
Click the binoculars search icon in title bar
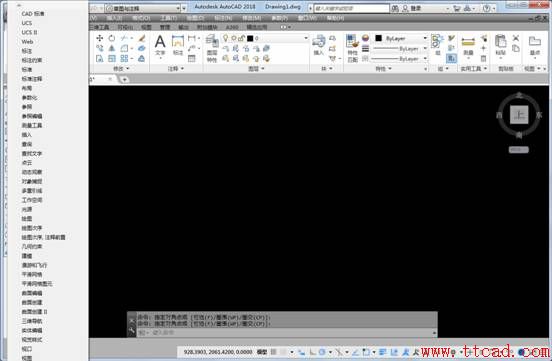click(x=395, y=8)
